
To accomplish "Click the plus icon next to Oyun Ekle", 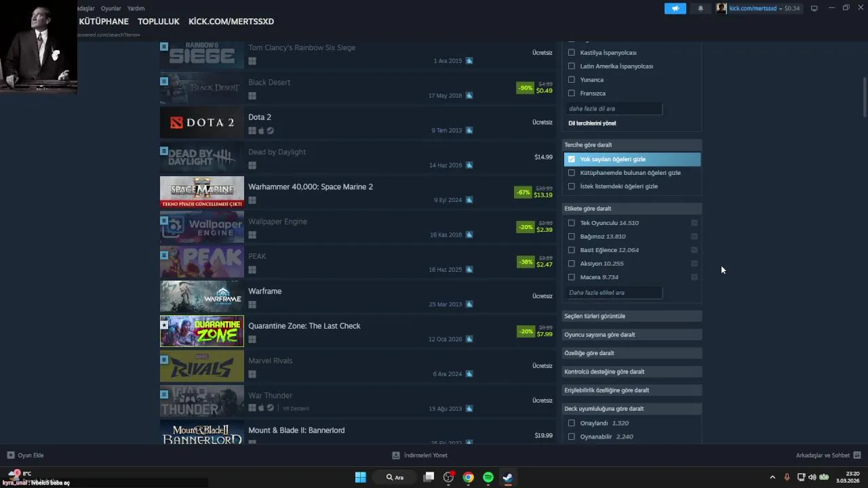I will click(x=11, y=455).
